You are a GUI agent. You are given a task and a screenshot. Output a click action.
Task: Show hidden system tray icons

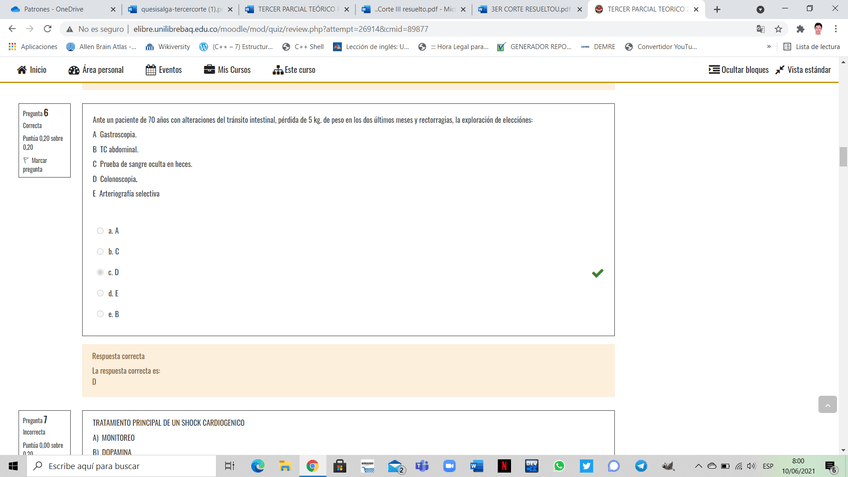tap(698, 466)
